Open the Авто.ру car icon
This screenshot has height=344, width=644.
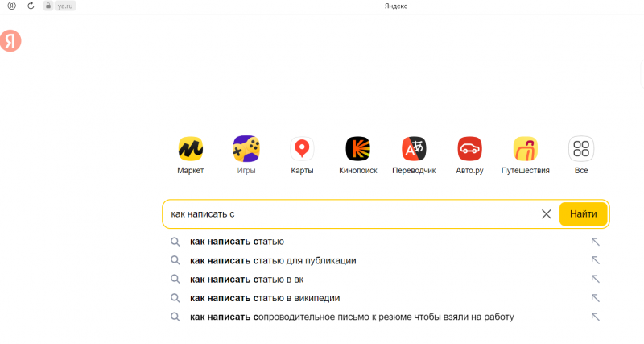coord(469,148)
